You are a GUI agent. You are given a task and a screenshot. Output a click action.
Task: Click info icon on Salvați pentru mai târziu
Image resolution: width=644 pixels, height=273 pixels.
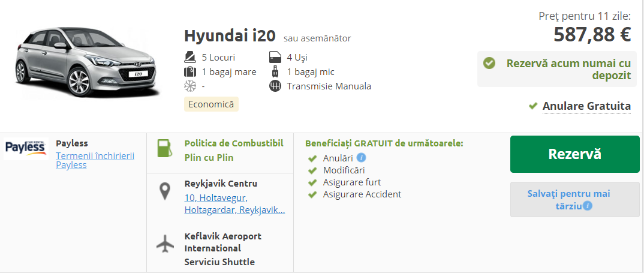click(x=588, y=206)
